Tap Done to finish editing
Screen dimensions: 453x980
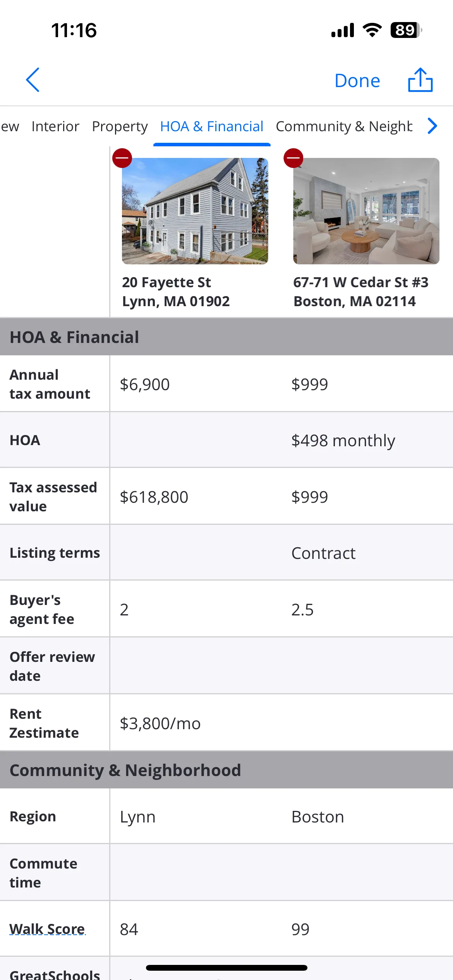[x=357, y=81]
